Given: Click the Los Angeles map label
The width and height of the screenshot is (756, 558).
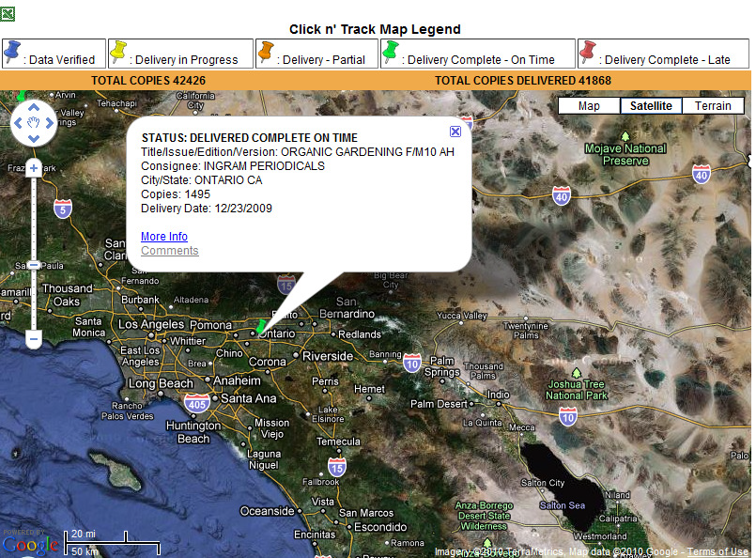Looking at the screenshot, I should (x=151, y=324).
